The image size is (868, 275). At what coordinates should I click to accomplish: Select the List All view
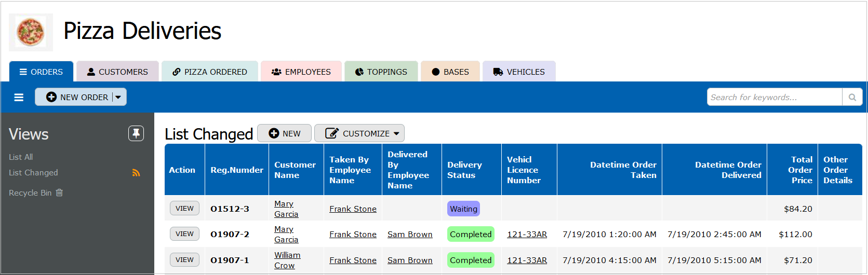21,157
